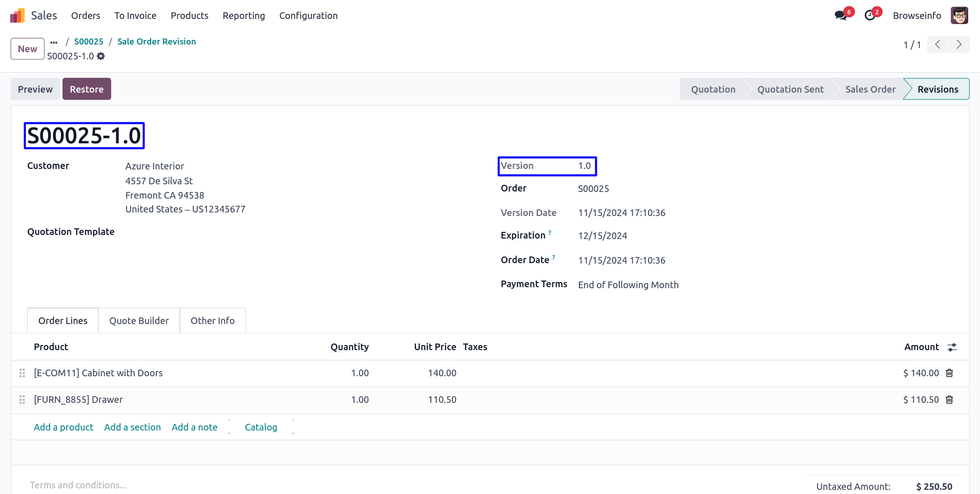This screenshot has height=494, width=980.
Task: Delete the Drawer order line
Action: (949, 400)
